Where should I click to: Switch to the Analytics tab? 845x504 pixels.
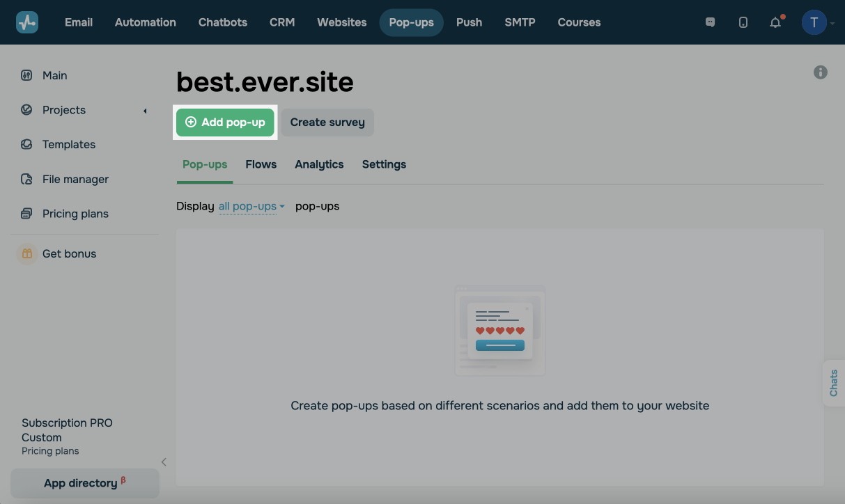coord(319,165)
